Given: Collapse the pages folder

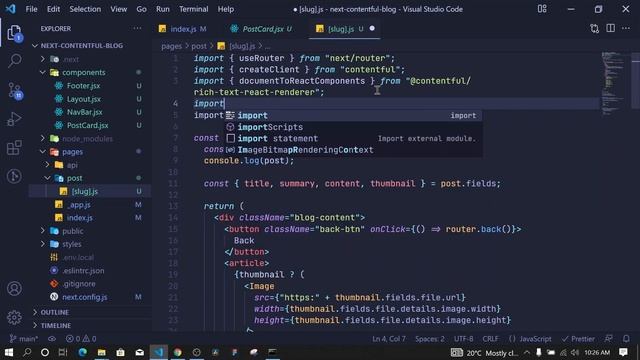Looking at the screenshot, I should (43, 151).
